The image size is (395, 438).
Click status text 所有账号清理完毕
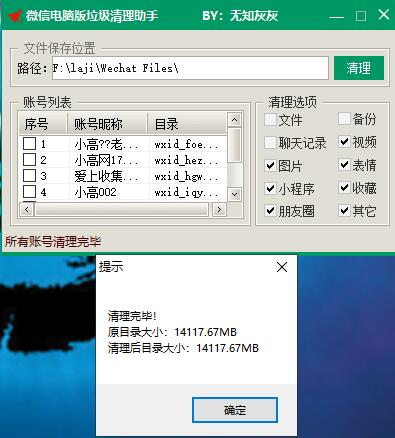click(53, 242)
